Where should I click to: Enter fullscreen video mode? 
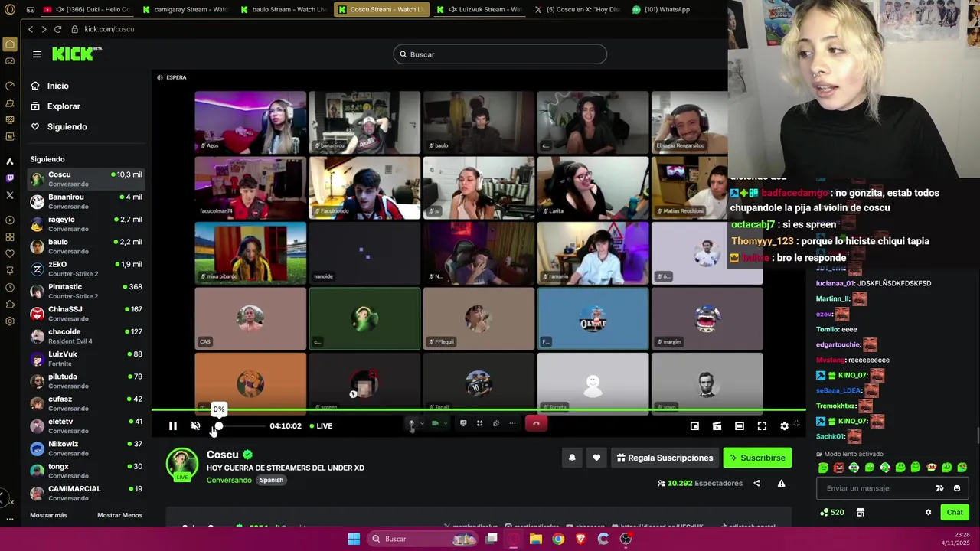pos(762,426)
